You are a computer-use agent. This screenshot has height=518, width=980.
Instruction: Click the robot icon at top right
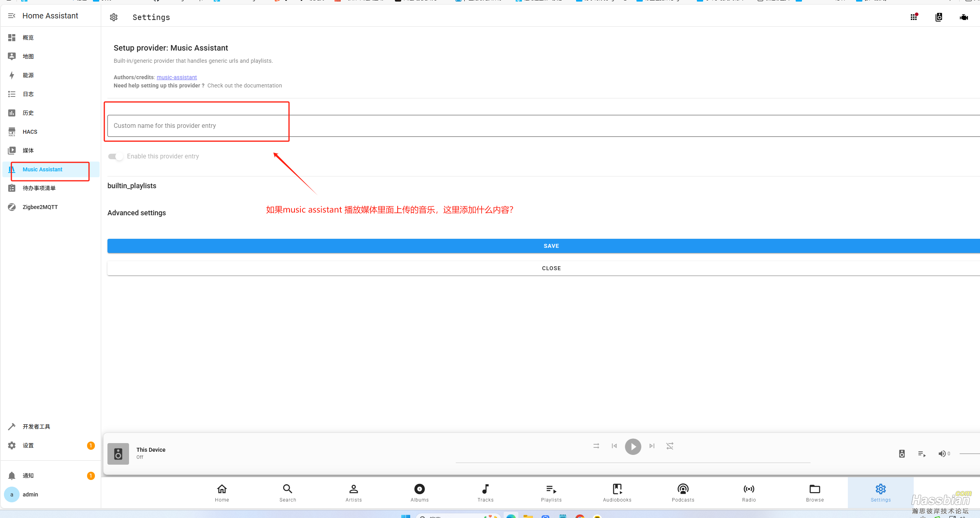point(964,17)
